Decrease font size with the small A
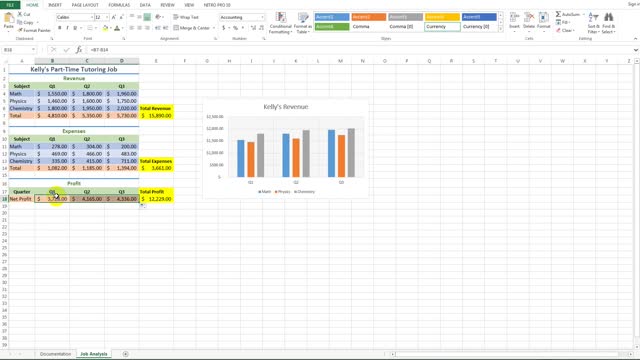This screenshot has height=360, width=640. tap(121, 17)
